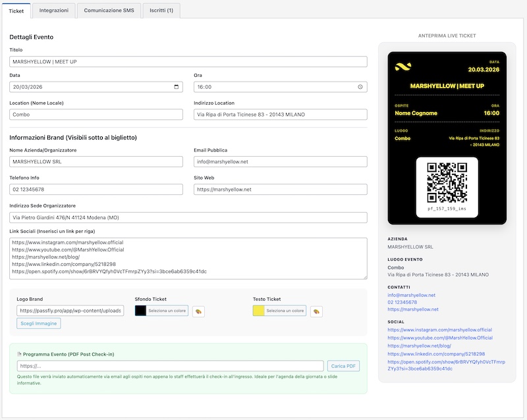
Task: Click the yellow logo on ticket preview
Action: click(x=402, y=66)
